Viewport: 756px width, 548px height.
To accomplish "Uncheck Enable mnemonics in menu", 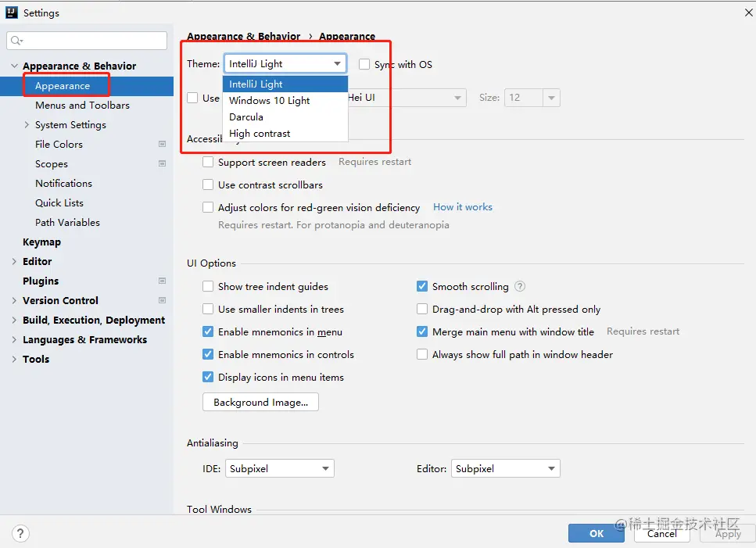I will pyautogui.click(x=208, y=331).
